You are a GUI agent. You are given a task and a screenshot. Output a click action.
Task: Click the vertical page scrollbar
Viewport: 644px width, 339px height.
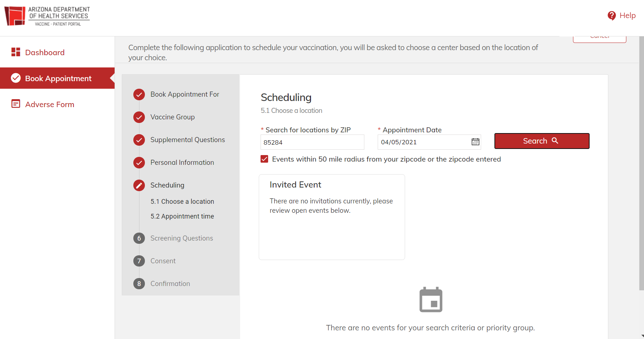(x=641, y=162)
